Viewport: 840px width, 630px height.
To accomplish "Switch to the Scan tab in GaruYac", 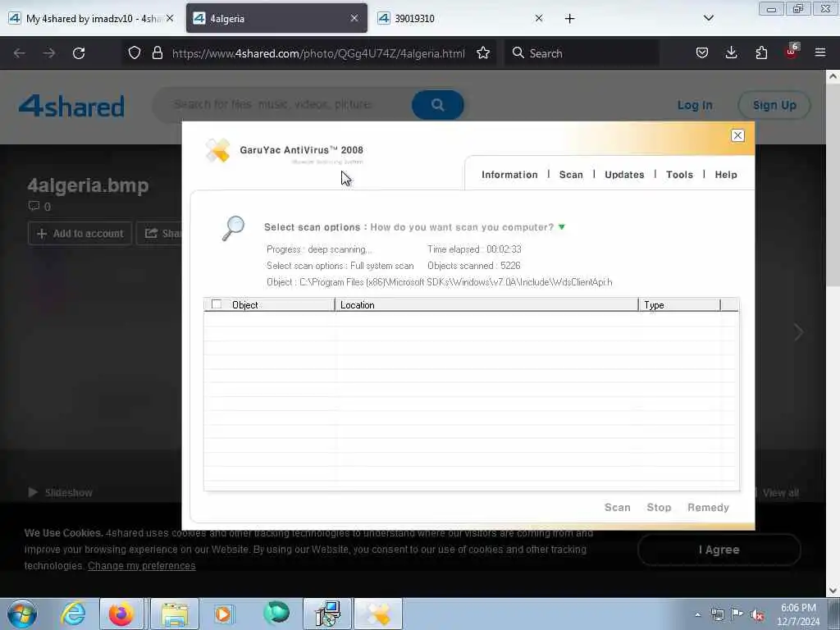I will click(571, 175).
